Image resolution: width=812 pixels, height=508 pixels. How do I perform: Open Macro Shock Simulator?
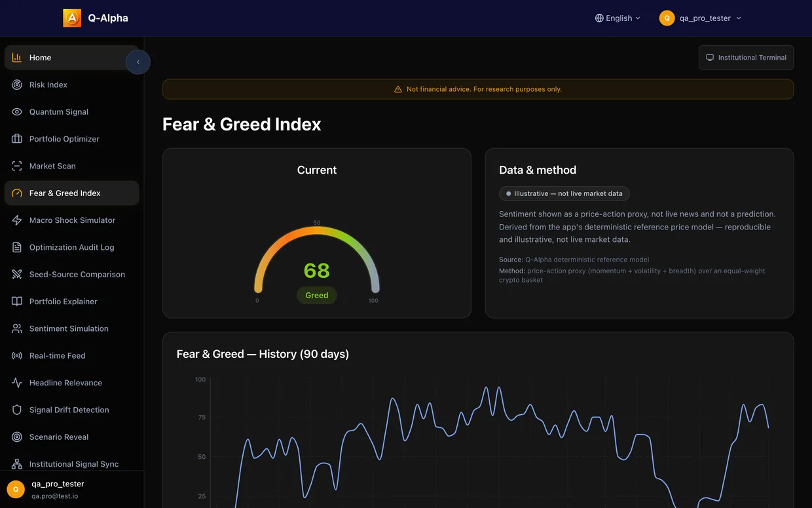tap(71, 220)
